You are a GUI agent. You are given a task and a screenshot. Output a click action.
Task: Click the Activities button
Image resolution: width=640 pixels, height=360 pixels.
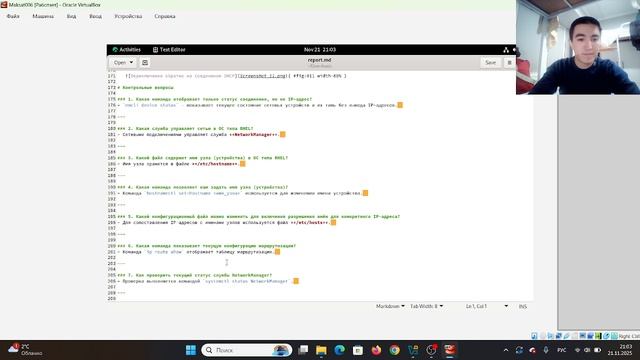click(127, 50)
